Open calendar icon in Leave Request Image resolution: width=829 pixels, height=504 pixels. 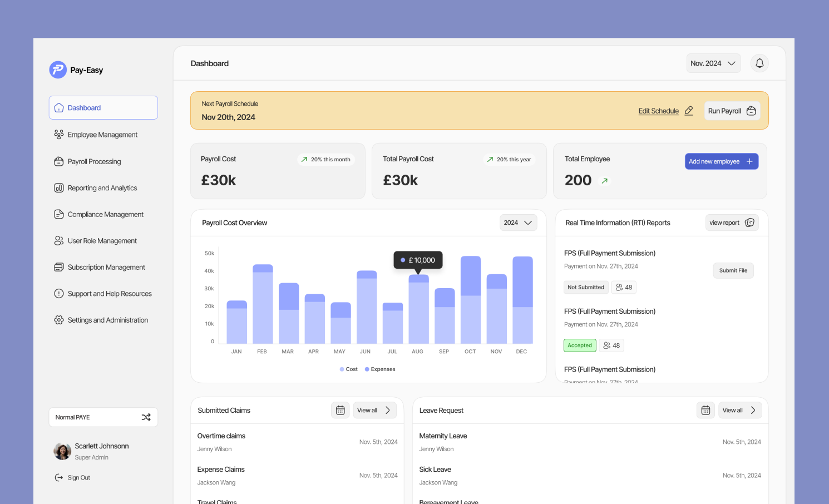point(705,410)
